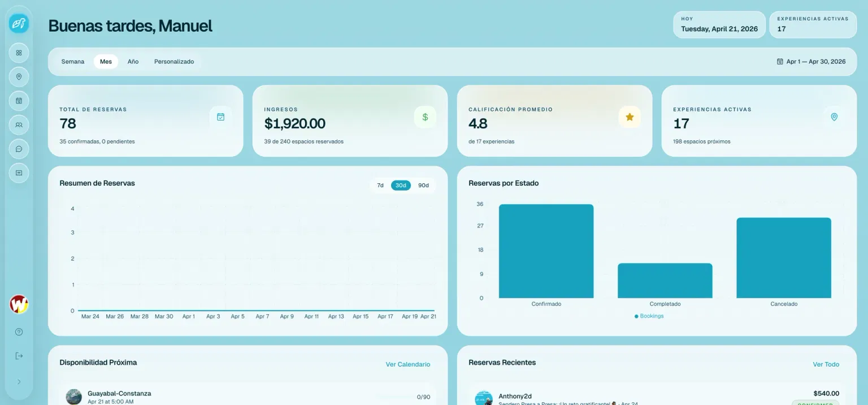This screenshot has width=868, height=405.
Task: Toggle the Bookings legend item
Action: tap(649, 316)
